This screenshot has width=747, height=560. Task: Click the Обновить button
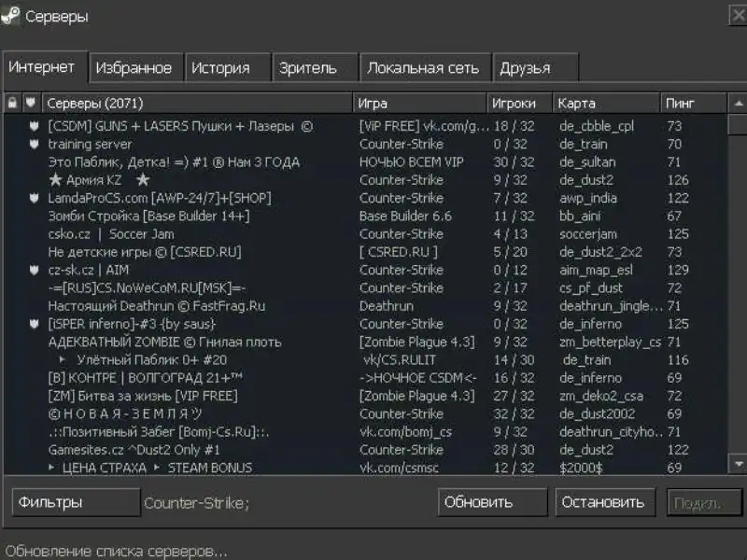click(x=493, y=502)
